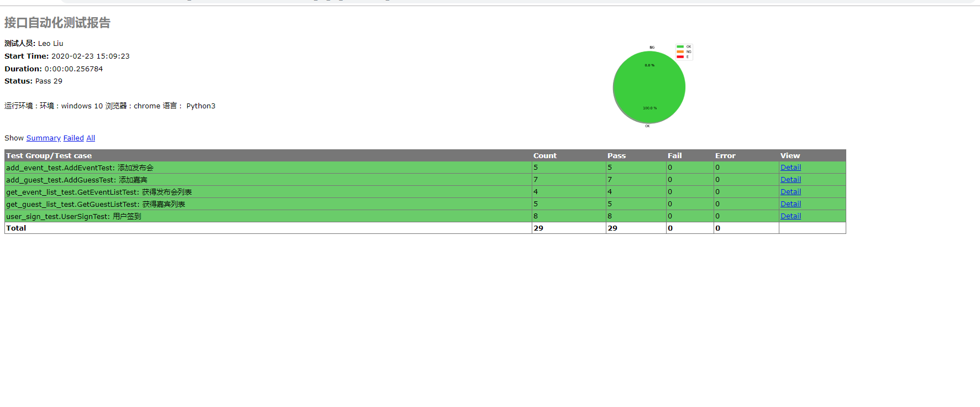Image resolution: width=980 pixels, height=407 pixels.
Task: Click the red E legend swatch
Action: tap(680, 56)
